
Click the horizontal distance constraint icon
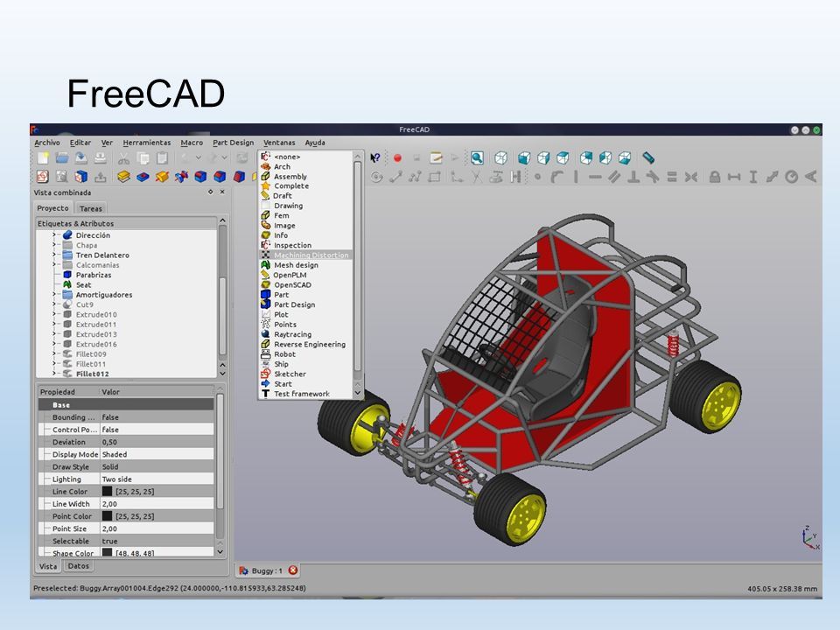click(734, 177)
